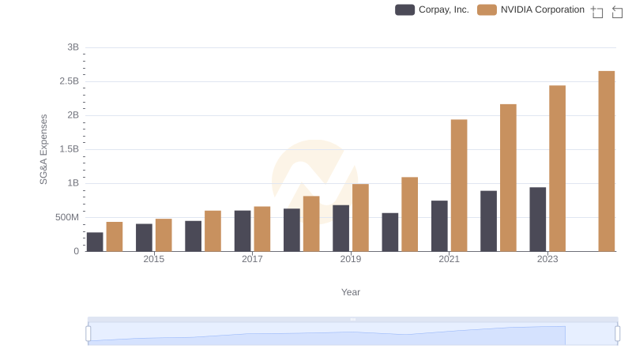The height and width of the screenshot is (364, 632).
Task: Click the right handle of the zoom slider
Action: click(617, 333)
